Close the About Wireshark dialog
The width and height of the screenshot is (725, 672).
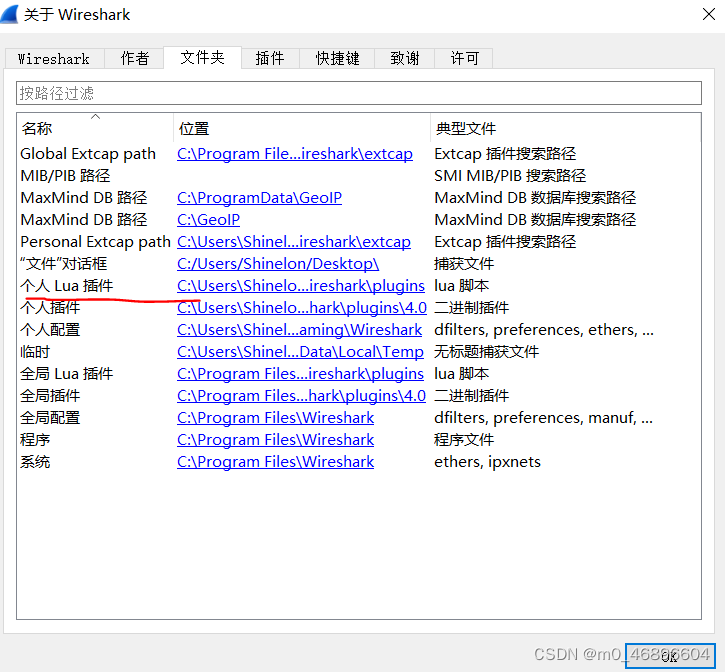708,14
